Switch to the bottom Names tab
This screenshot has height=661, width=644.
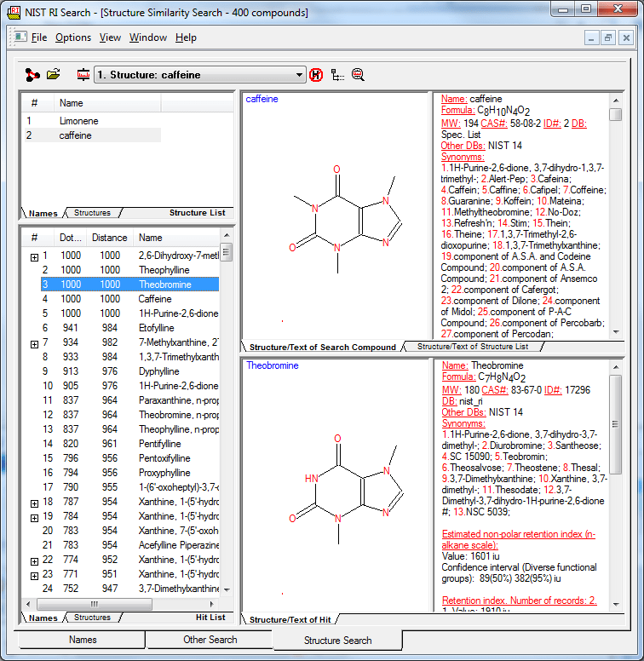pyautogui.click(x=82, y=640)
